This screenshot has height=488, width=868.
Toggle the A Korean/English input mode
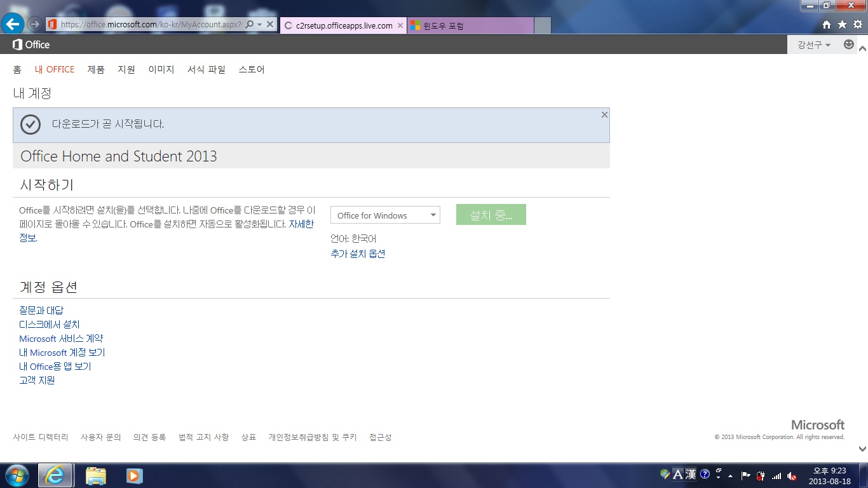coord(677,474)
